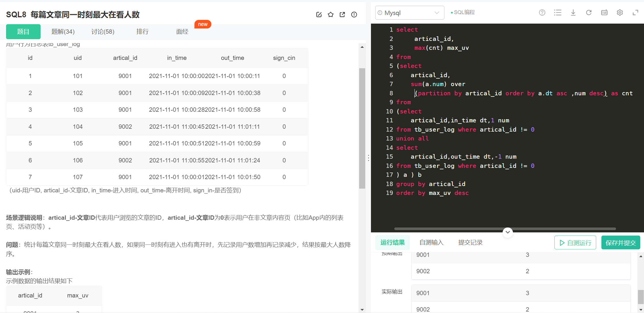The image size is (644, 313).
Task: Open the editor help question icon
Action: pyautogui.click(x=542, y=13)
